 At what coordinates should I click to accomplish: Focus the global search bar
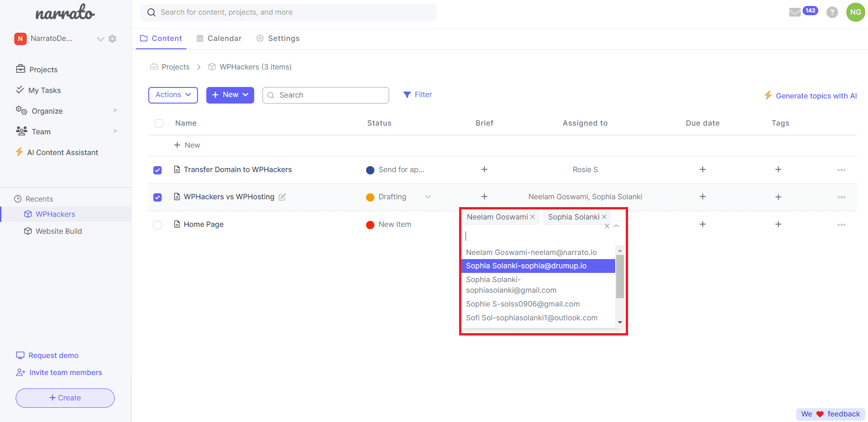(x=288, y=12)
